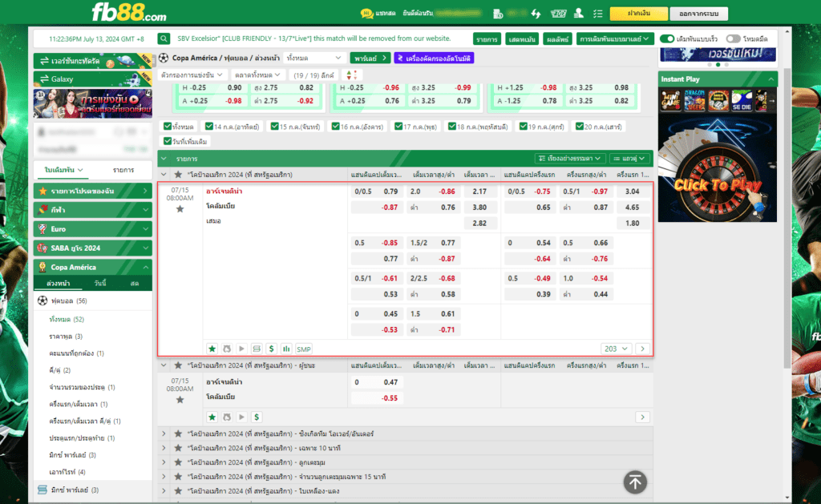
Task: Click the play stream icon beside SMP row
Action: tap(241, 349)
